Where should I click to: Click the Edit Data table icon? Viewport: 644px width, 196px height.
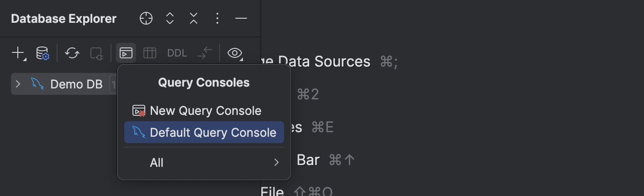coord(150,53)
